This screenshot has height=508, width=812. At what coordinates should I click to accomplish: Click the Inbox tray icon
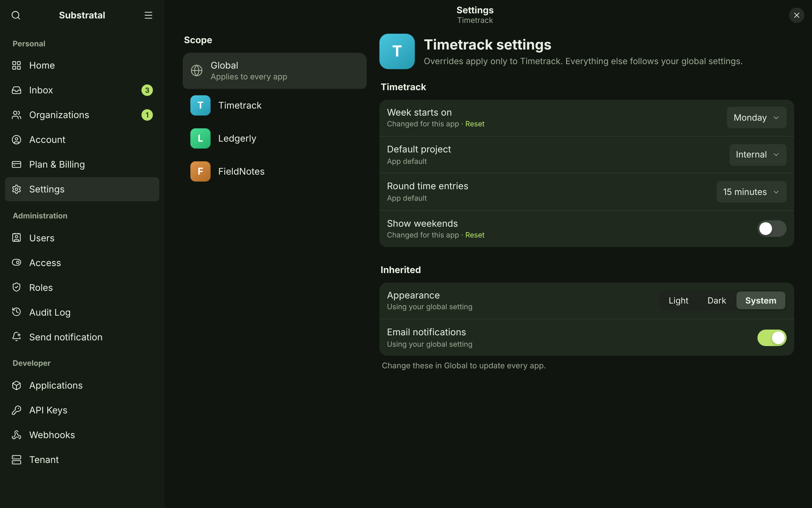point(16,90)
